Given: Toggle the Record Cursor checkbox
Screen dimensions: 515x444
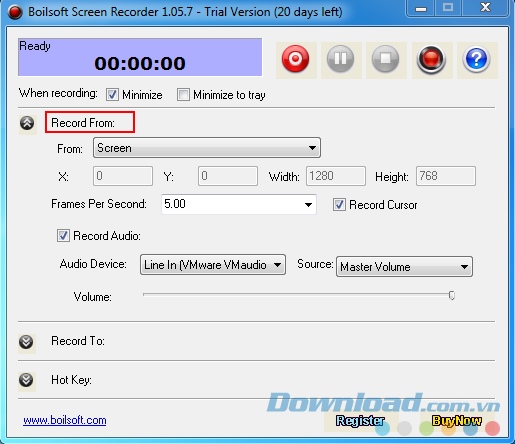Looking at the screenshot, I should pyautogui.click(x=339, y=205).
